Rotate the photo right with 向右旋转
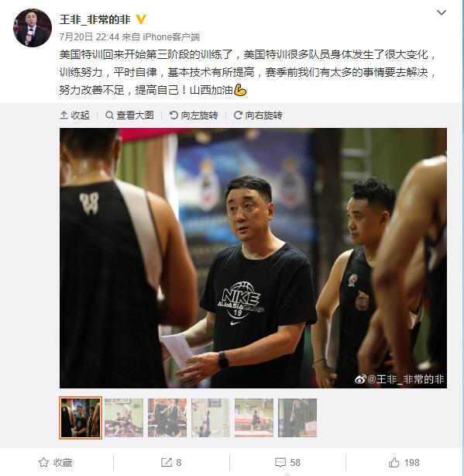The image size is (464, 476). (x=258, y=115)
